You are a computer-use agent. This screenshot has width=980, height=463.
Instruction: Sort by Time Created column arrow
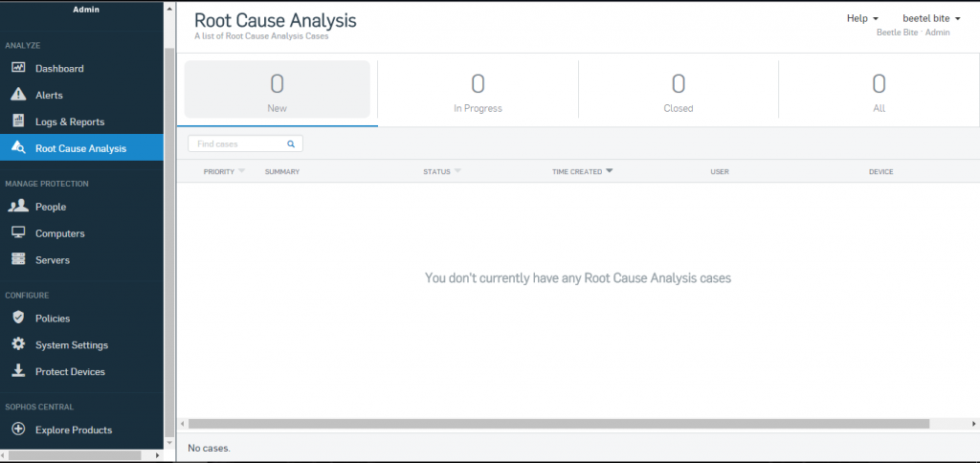(610, 171)
